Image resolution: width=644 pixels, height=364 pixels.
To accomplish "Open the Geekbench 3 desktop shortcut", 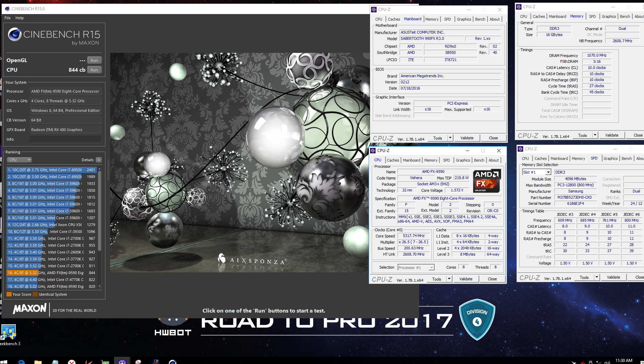I will [x=9, y=335].
